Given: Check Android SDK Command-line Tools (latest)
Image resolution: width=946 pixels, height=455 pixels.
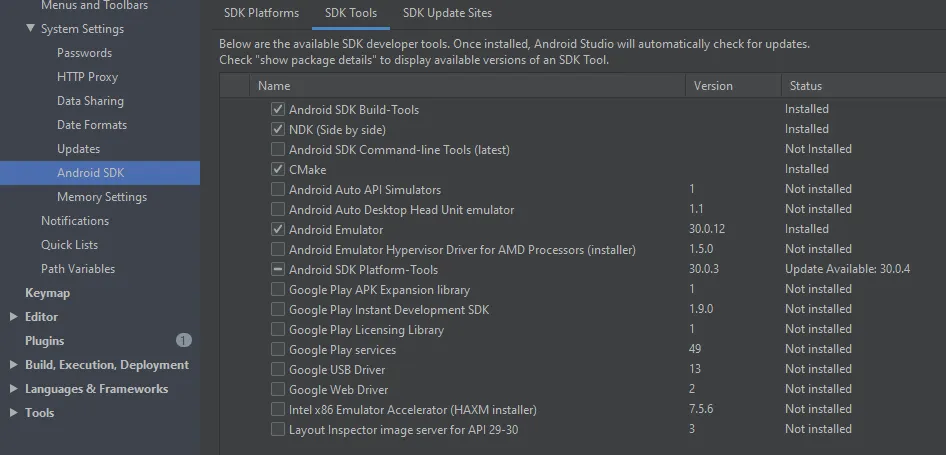Looking at the screenshot, I should point(278,149).
